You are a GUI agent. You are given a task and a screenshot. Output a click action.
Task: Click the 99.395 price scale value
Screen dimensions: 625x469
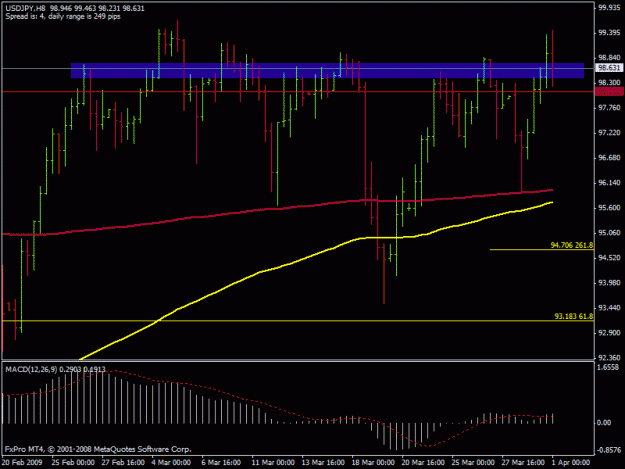pos(609,33)
